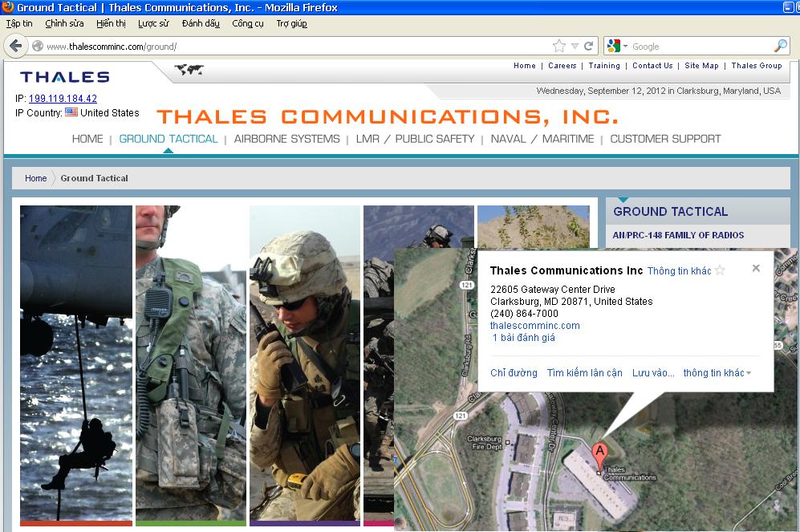The image size is (800, 532).
Task: Reload the page with the refresh icon
Action: tap(588, 46)
